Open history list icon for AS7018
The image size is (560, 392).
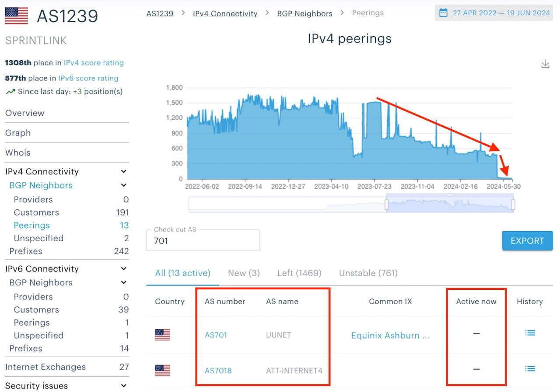tap(530, 369)
